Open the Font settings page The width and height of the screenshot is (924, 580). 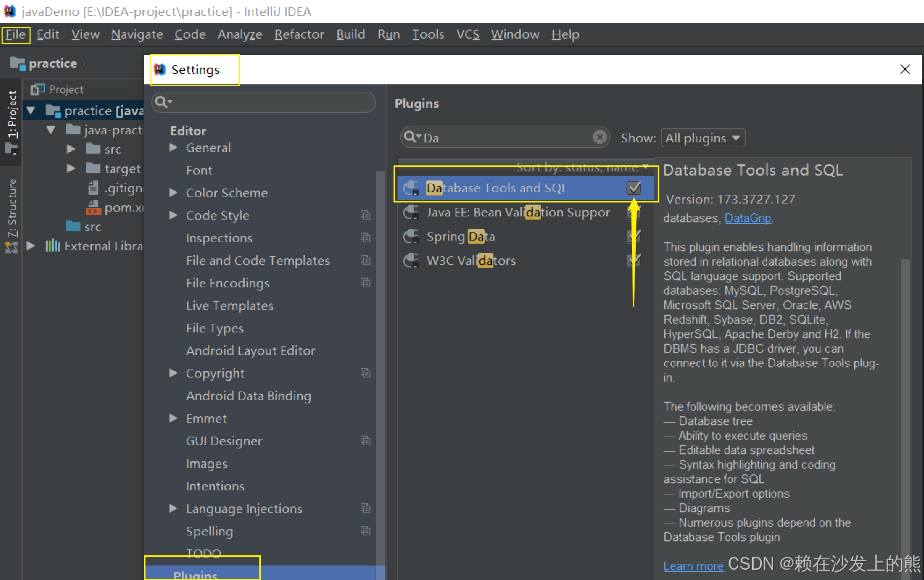pyautogui.click(x=199, y=170)
